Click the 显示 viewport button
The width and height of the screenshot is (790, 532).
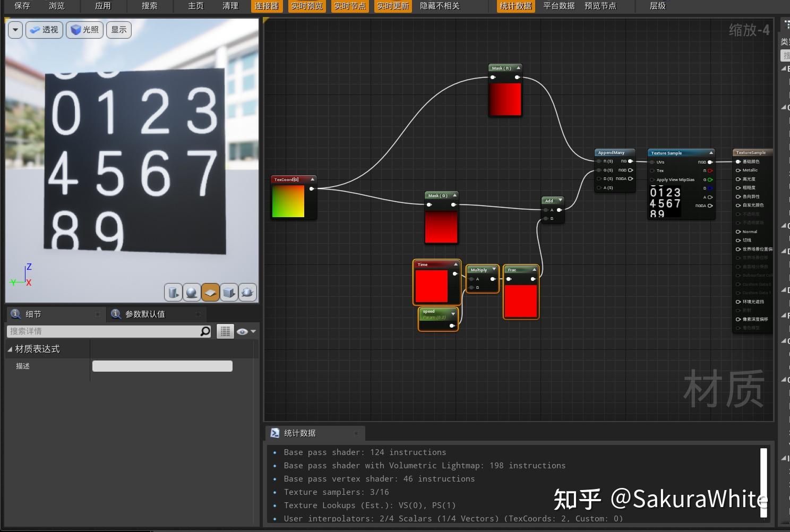click(118, 30)
